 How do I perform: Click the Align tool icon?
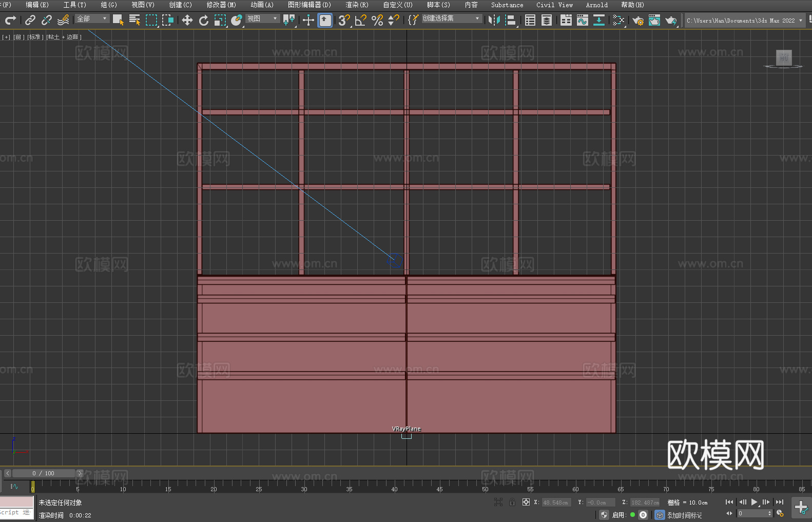pyautogui.click(x=511, y=20)
